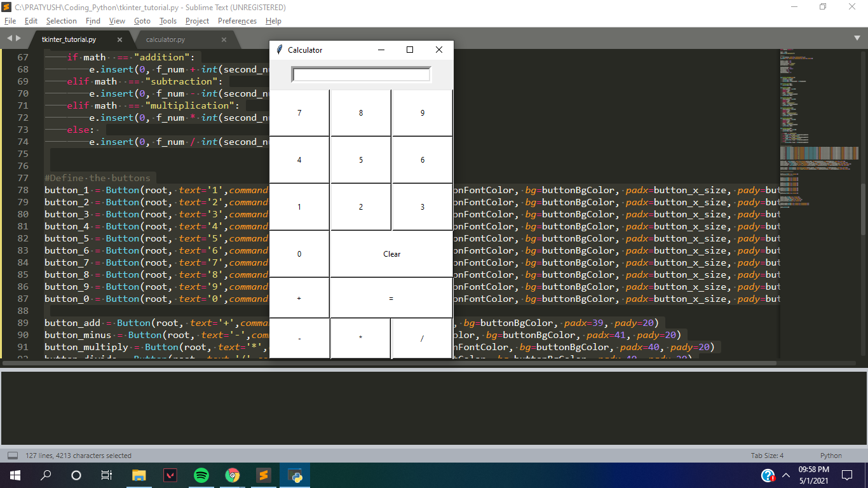The height and width of the screenshot is (488, 868).
Task: Minimize the Calculator window
Action: (381, 50)
